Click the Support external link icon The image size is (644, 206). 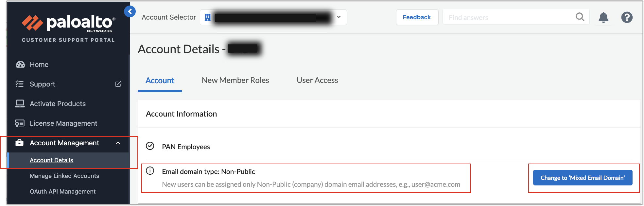[x=118, y=84]
